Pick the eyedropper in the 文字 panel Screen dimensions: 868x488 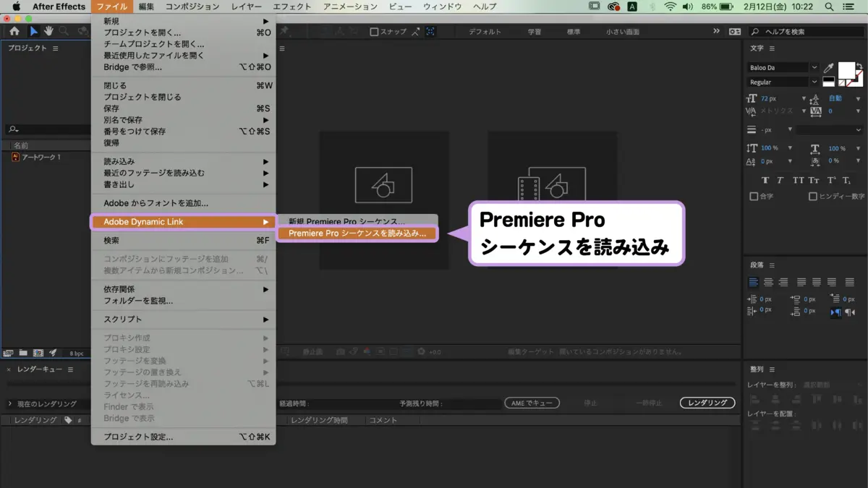tap(829, 67)
